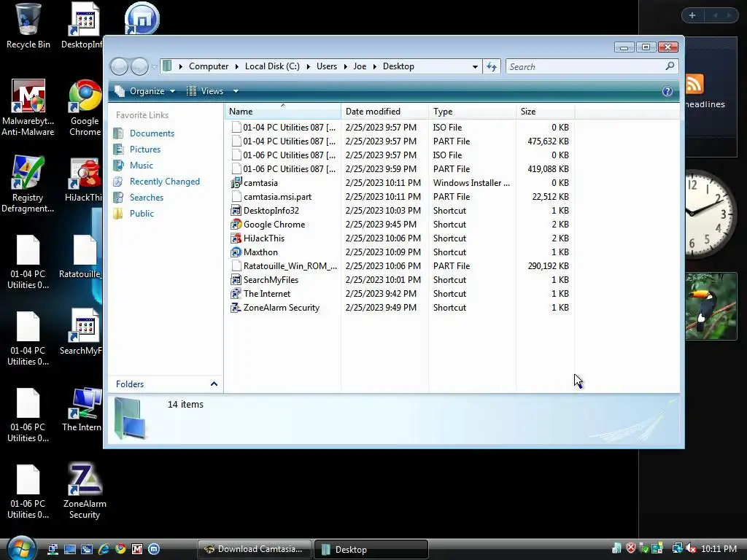Expand the arrow after Computer in address bar

point(237,66)
